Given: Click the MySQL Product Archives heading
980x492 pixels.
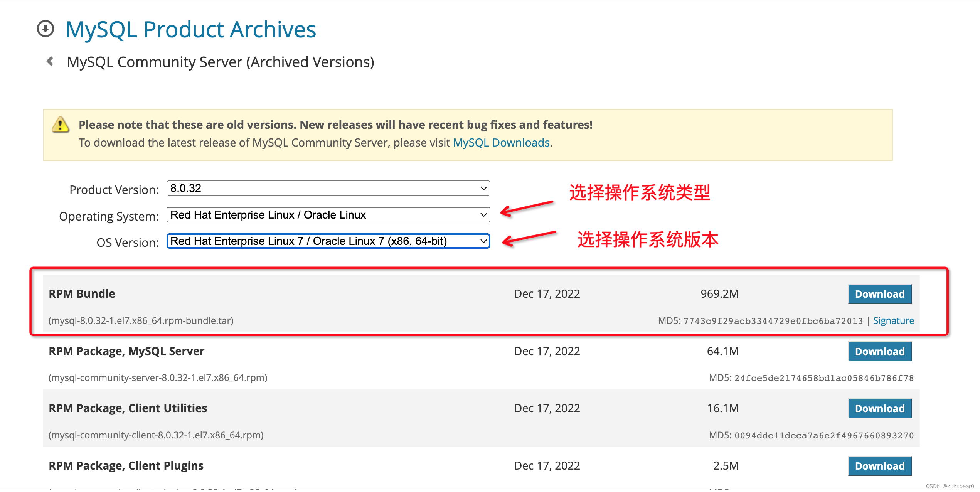Looking at the screenshot, I should [191, 29].
